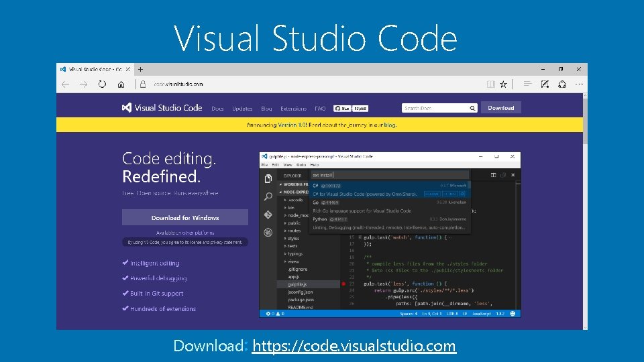This screenshot has height=362, width=644.
Task: Split the editor in VS Code
Action: [x=493, y=175]
